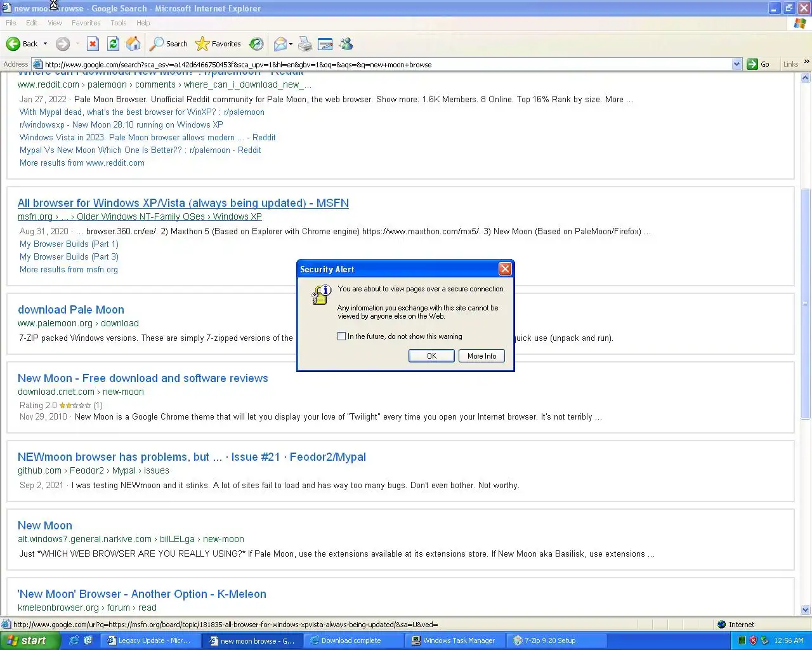Expand the Links toolbar chevron
This screenshot has height=650, width=812.
[x=806, y=62]
